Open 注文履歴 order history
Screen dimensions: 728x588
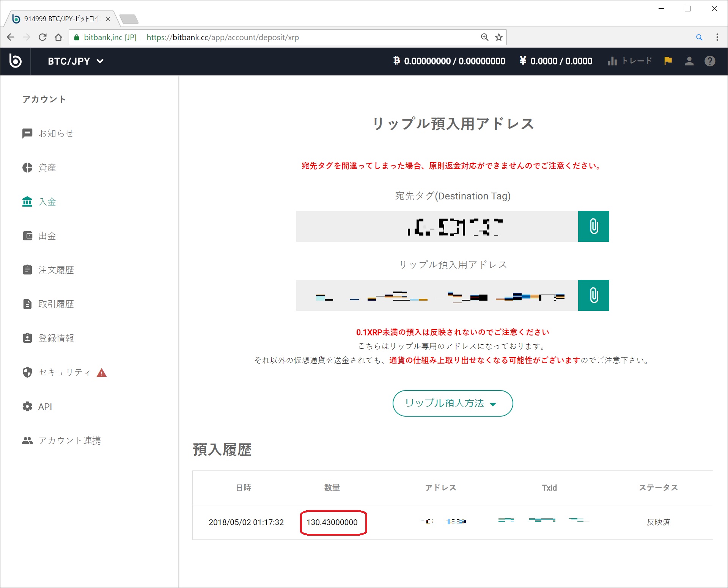(56, 270)
